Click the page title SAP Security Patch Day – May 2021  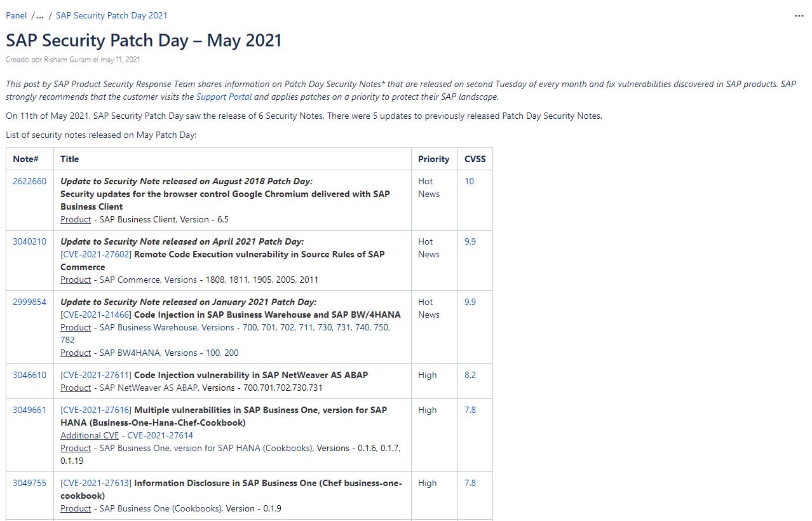[x=144, y=40]
